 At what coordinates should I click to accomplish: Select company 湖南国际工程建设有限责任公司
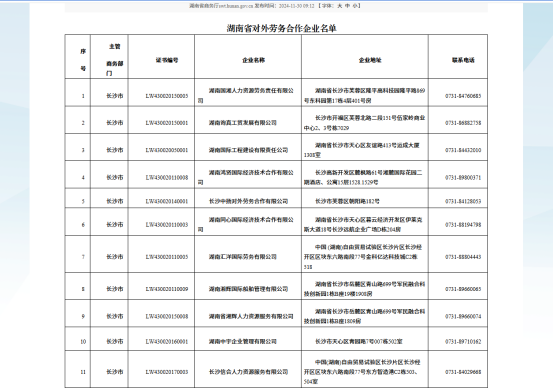[248, 150]
